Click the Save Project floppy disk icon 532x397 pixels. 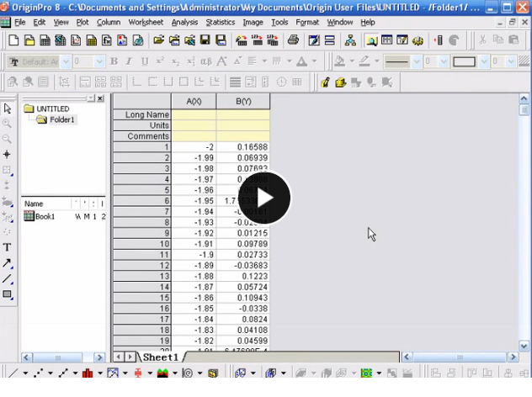click(x=205, y=40)
